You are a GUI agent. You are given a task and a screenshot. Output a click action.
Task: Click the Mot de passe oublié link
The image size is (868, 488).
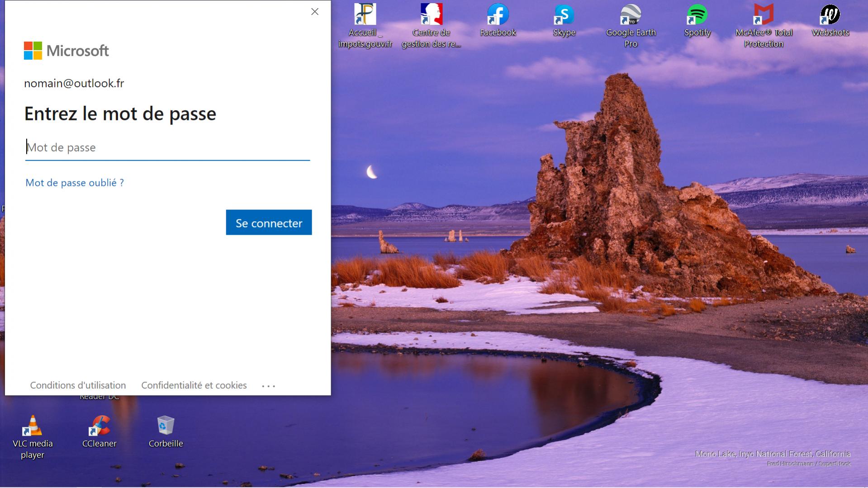coord(75,183)
